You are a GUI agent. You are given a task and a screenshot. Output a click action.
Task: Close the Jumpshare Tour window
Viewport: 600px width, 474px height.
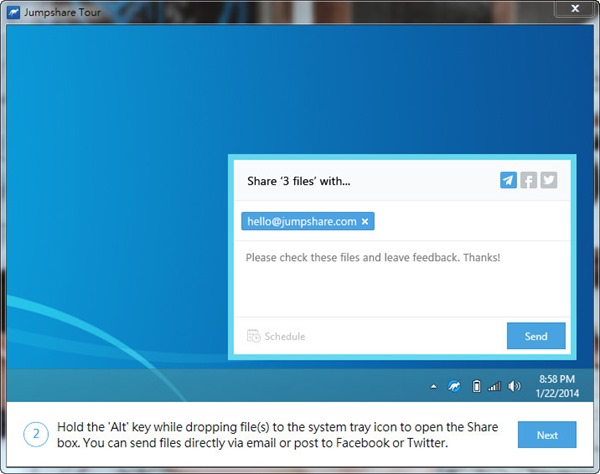pos(575,9)
